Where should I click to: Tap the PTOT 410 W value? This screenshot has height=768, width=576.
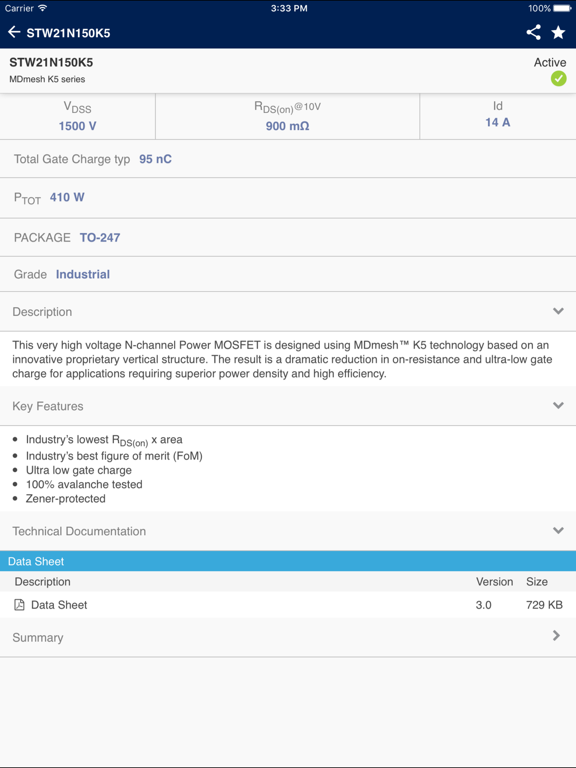coord(67,197)
